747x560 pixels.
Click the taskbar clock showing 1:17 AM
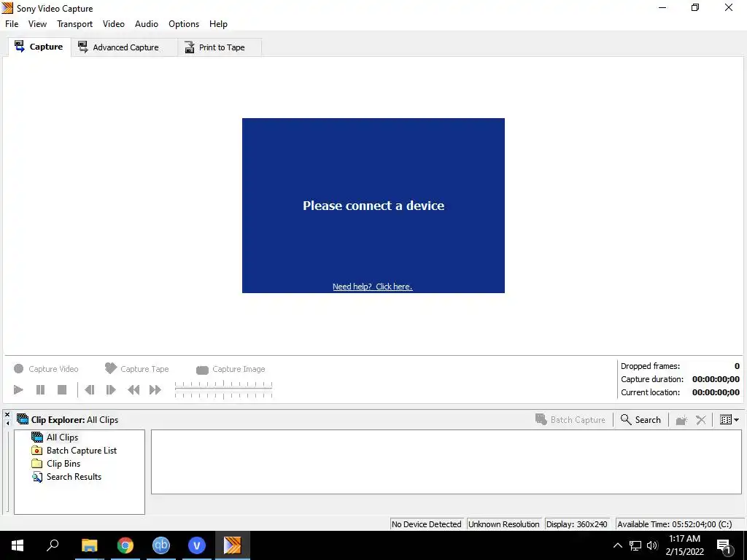click(x=684, y=545)
